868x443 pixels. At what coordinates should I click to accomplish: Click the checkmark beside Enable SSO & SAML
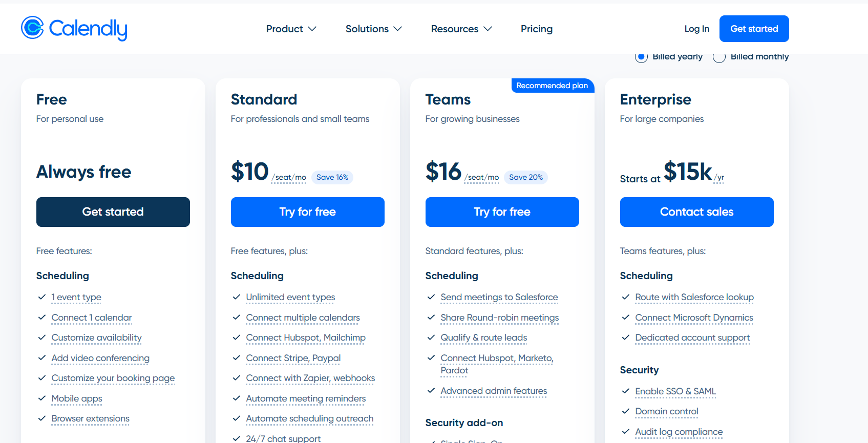(626, 391)
